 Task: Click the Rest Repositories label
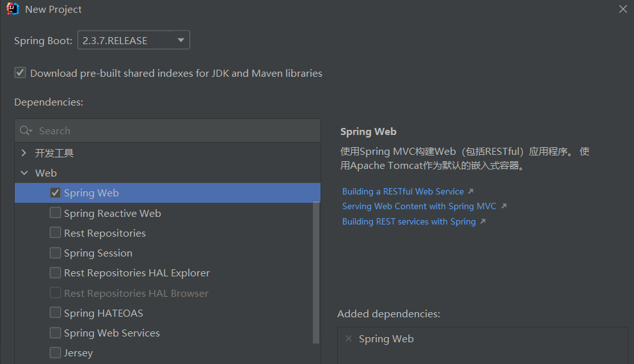click(105, 233)
